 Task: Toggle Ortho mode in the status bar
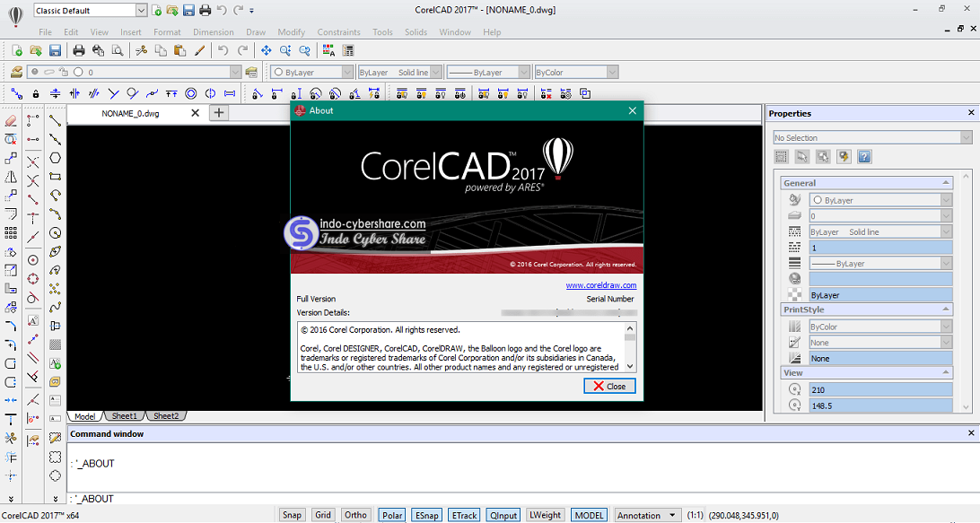(355, 515)
